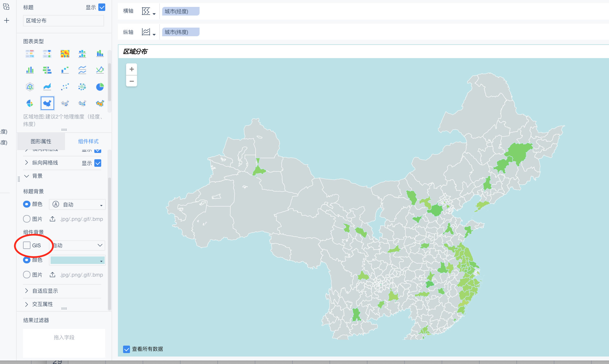Toggle 纵向网格线 显示 checkbox
The image size is (609, 364).
pyautogui.click(x=98, y=163)
